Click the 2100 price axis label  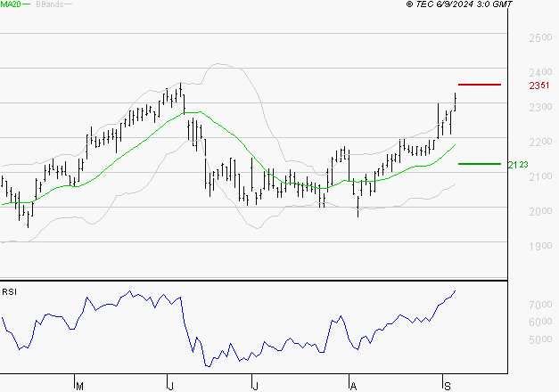click(540, 176)
